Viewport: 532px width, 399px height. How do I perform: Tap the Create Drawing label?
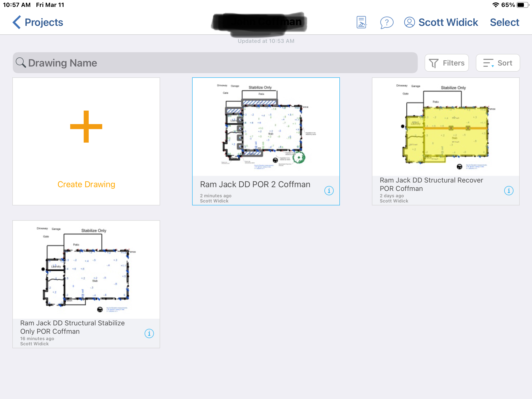pyautogui.click(x=86, y=184)
